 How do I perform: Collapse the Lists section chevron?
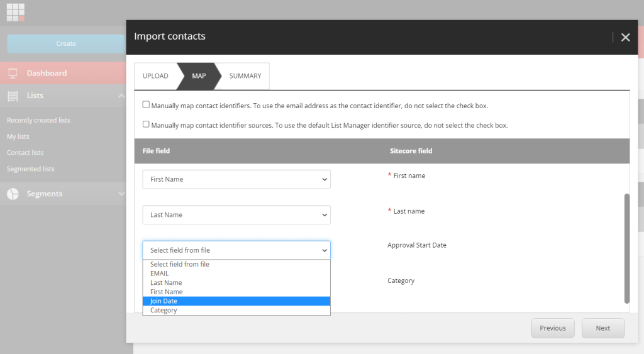tap(121, 96)
